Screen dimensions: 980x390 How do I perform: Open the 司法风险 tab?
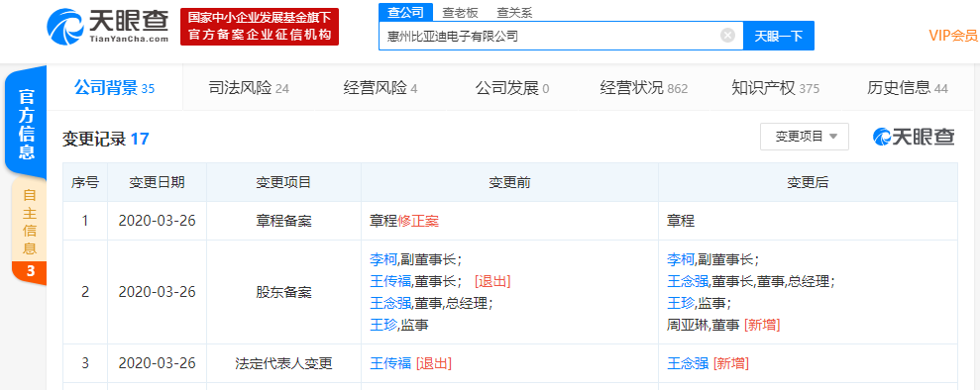click(x=249, y=88)
